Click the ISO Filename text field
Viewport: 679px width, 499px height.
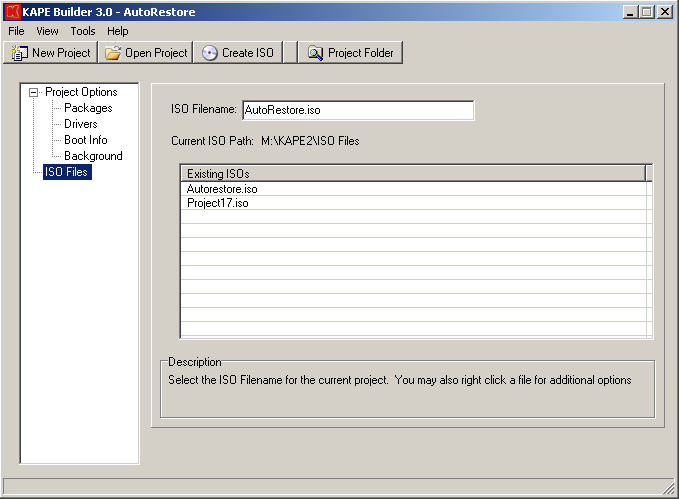coord(357,110)
